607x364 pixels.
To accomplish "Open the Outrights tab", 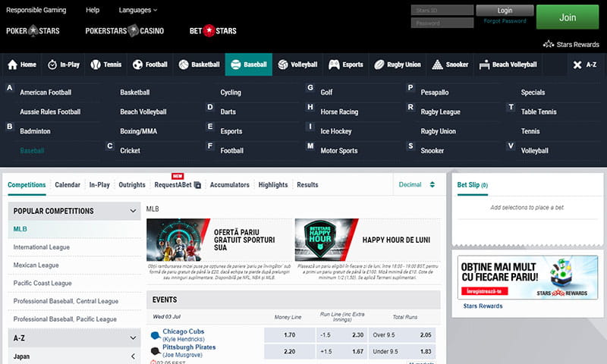I will point(132,185).
